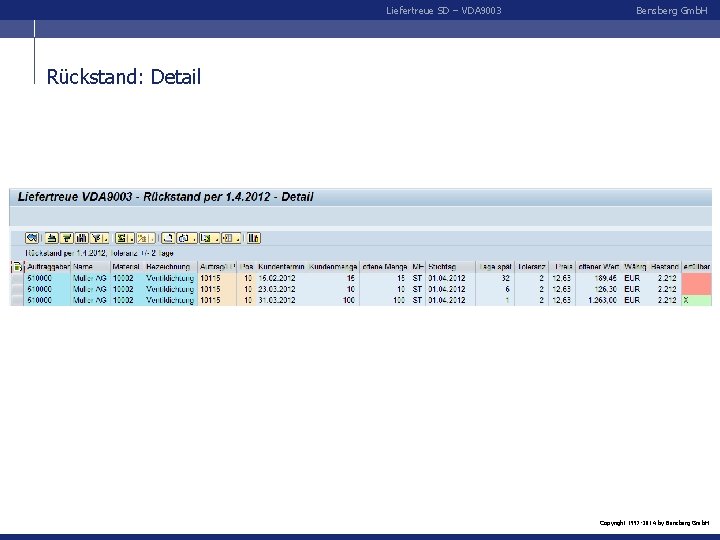Image resolution: width=720 pixels, height=540 pixels.
Task: Click the Toleranz column header
Action: 531,266
